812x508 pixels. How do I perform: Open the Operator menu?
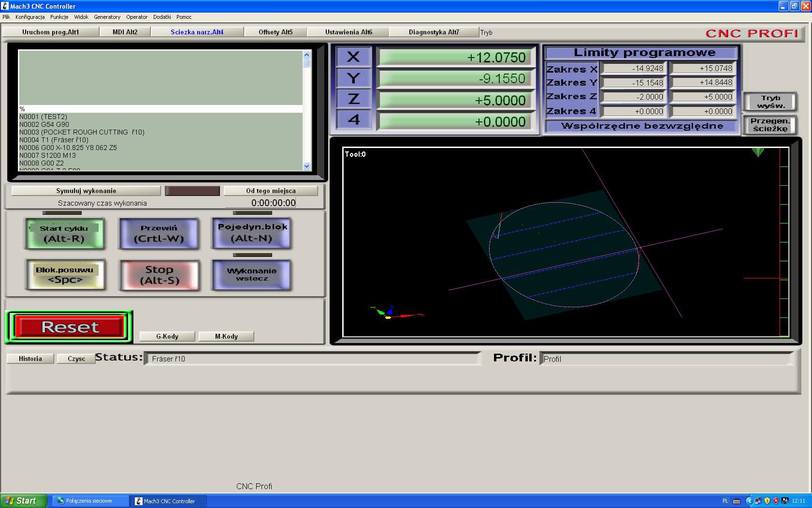point(137,17)
